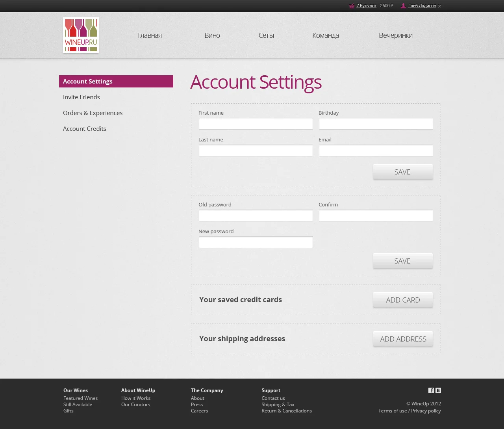The height and width of the screenshot is (429, 504).
Task: Open the Privacy policy link
Action: (x=426, y=410)
